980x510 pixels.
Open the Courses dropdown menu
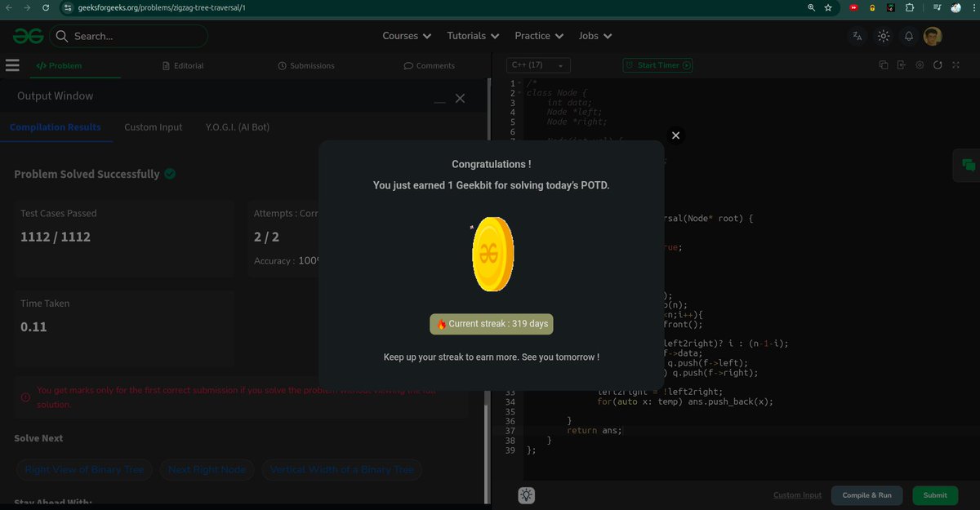[x=406, y=36]
